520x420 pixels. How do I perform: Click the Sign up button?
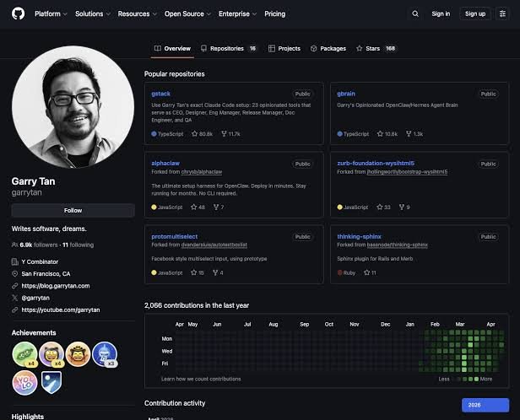pos(475,13)
